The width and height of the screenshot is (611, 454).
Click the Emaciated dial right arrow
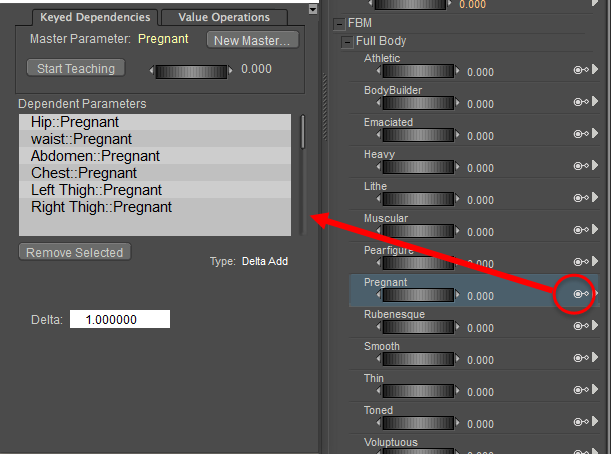457,134
